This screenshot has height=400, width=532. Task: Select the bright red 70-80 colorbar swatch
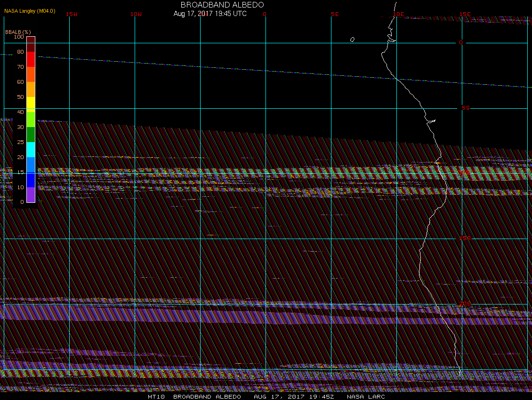(31, 59)
